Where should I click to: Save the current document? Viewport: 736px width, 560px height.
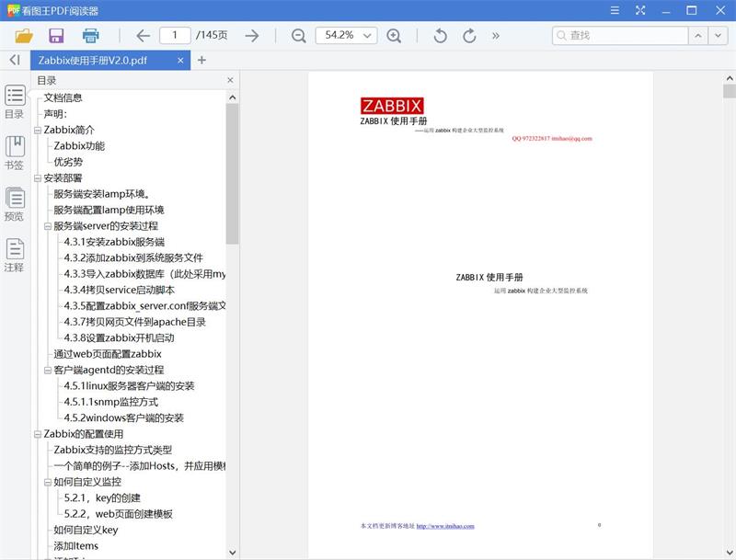[x=57, y=35]
